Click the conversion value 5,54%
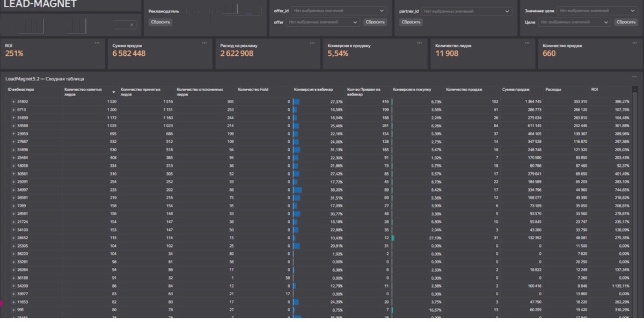This screenshot has width=644, height=322. click(338, 54)
